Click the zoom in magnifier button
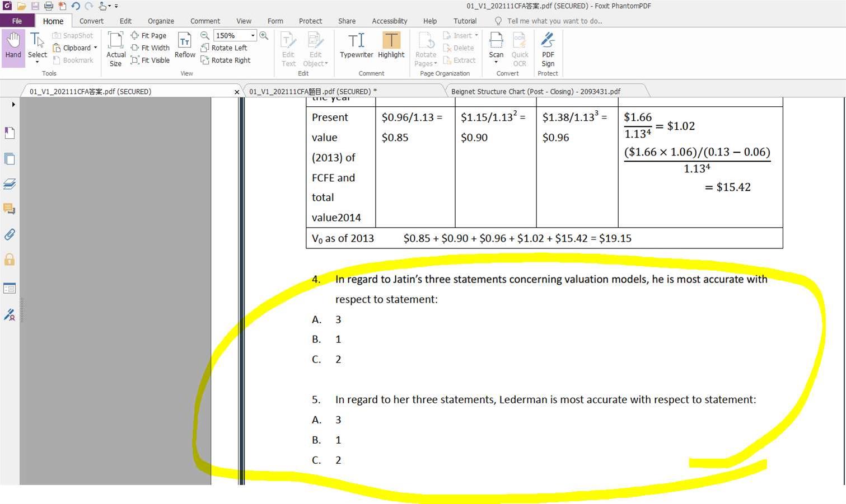 (x=264, y=36)
